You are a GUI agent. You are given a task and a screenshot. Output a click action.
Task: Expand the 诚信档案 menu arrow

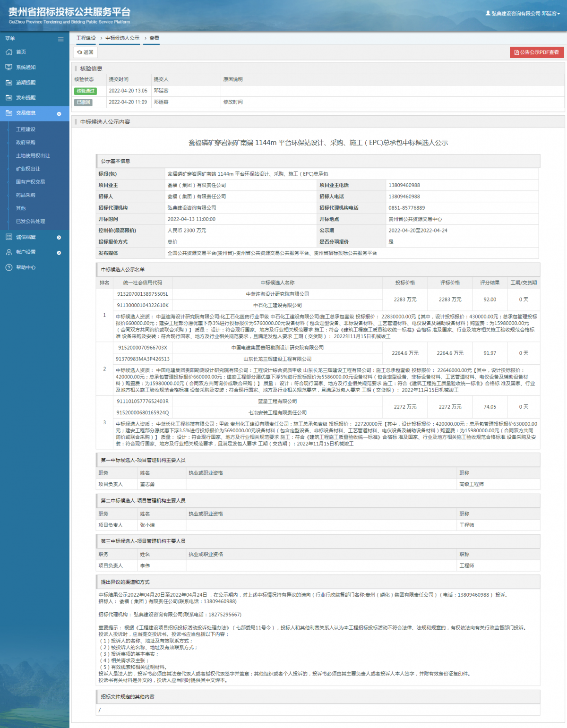tap(59, 238)
